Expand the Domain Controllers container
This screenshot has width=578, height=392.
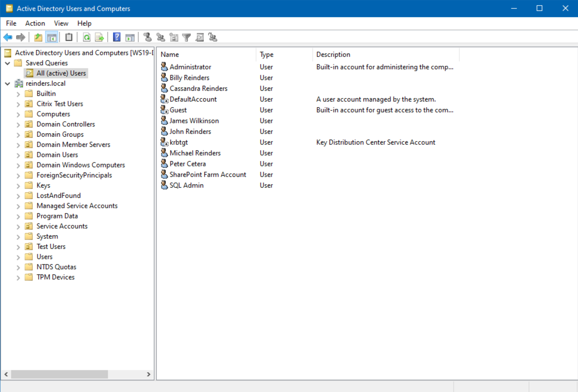pos(18,124)
